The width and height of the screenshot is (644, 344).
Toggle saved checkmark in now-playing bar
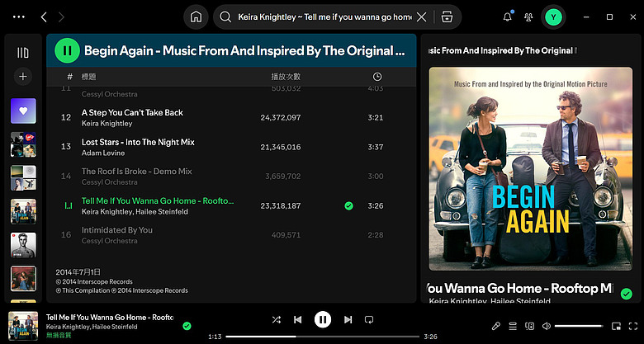pyautogui.click(x=187, y=326)
